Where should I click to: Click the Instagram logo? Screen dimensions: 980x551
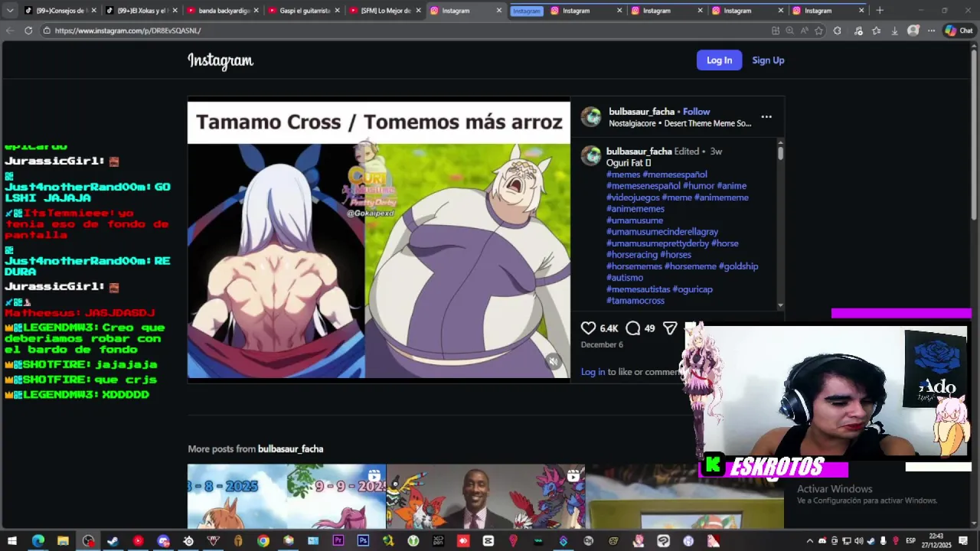pos(220,60)
